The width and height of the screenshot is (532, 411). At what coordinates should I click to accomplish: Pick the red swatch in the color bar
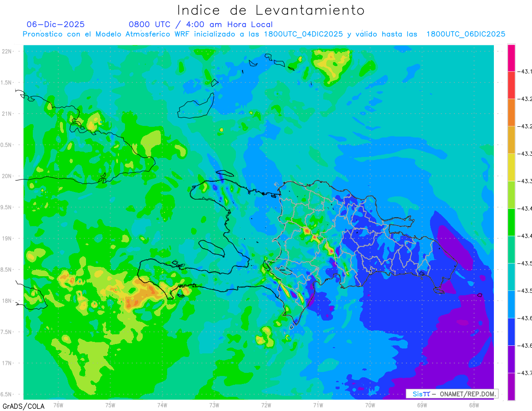[x=512, y=85]
